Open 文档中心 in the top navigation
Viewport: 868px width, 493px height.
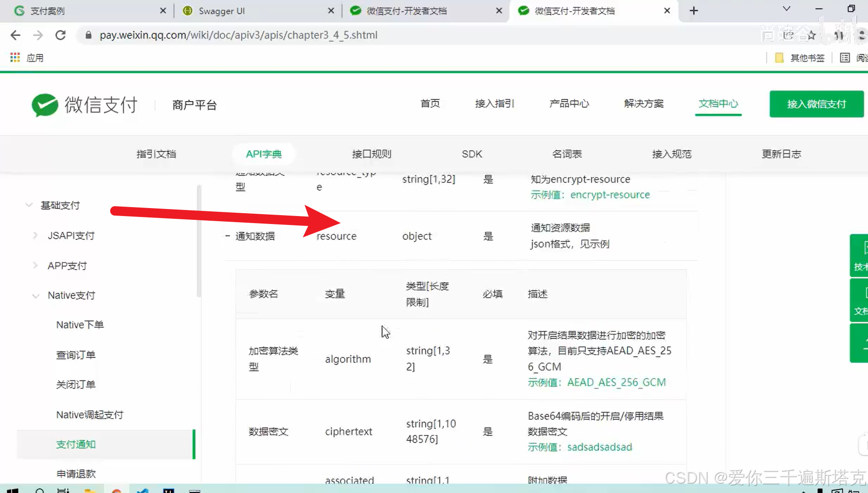(718, 104)
